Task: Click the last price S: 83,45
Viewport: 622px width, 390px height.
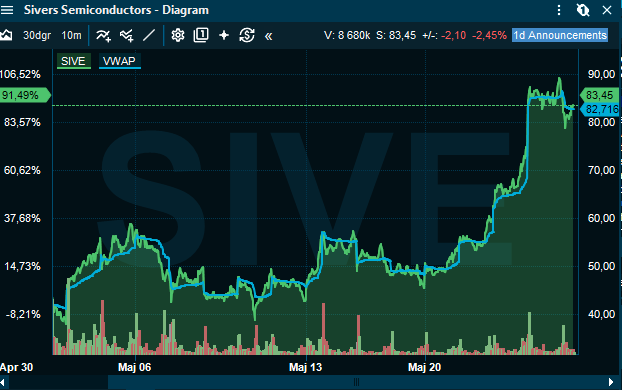Action: [x=396, y=35]
